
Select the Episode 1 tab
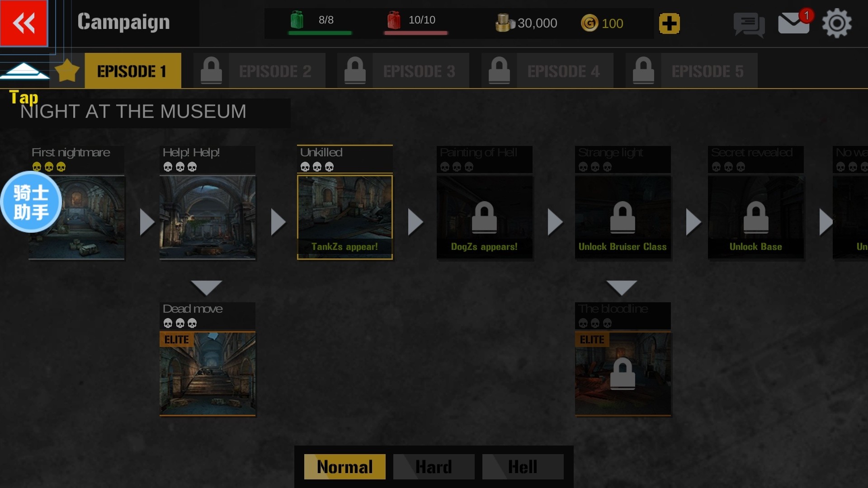(132, 71)
